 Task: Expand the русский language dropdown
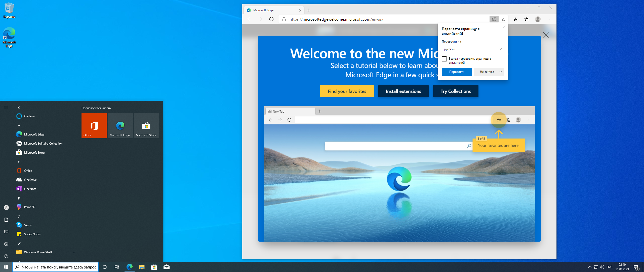tap(473, 49)
